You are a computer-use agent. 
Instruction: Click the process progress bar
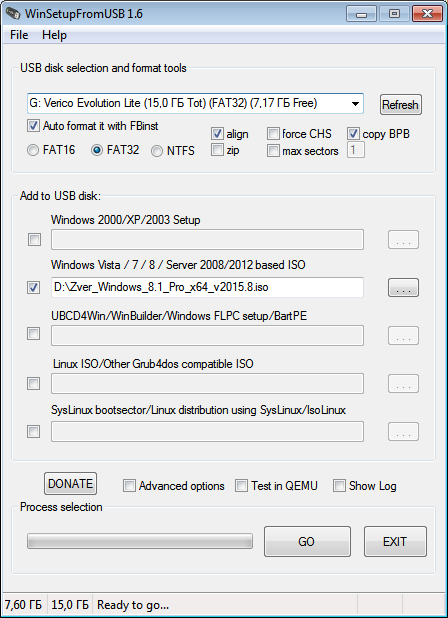click(x=140, y=541)
